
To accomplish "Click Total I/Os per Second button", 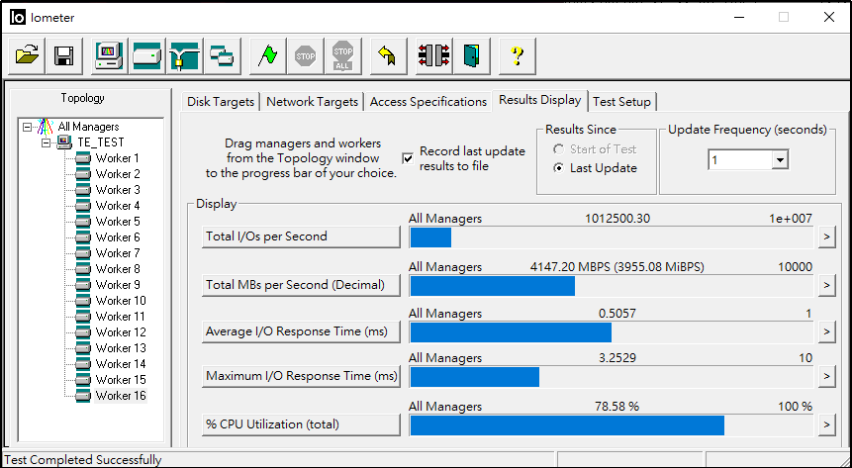I will tap(301, 236).
